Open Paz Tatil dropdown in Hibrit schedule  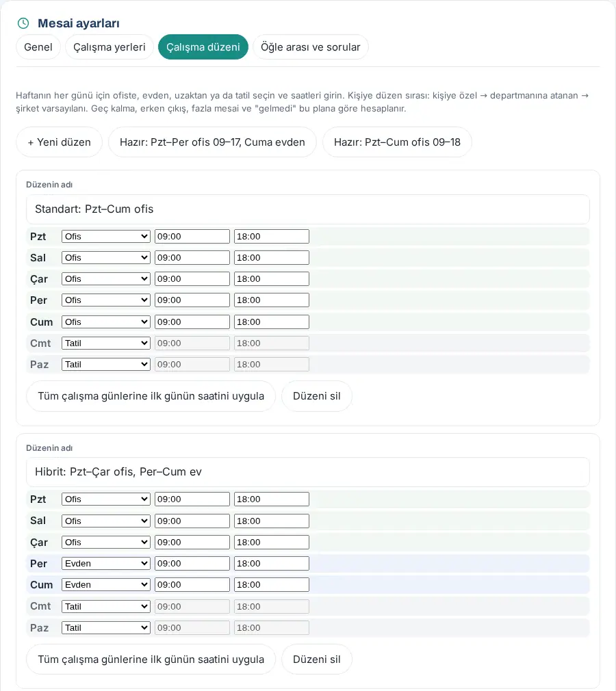click(106, 627)
